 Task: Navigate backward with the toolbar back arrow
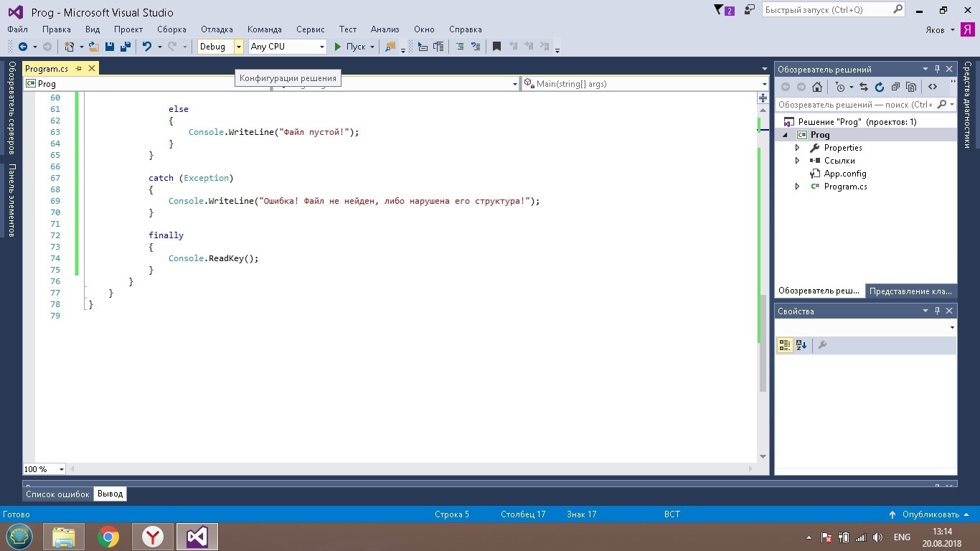click(x=23, y=47)
